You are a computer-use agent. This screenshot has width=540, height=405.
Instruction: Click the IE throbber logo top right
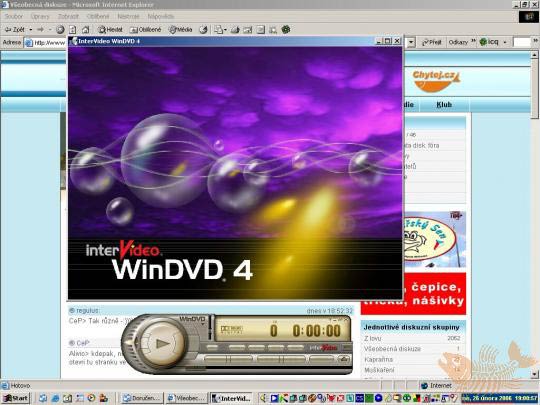528,17
